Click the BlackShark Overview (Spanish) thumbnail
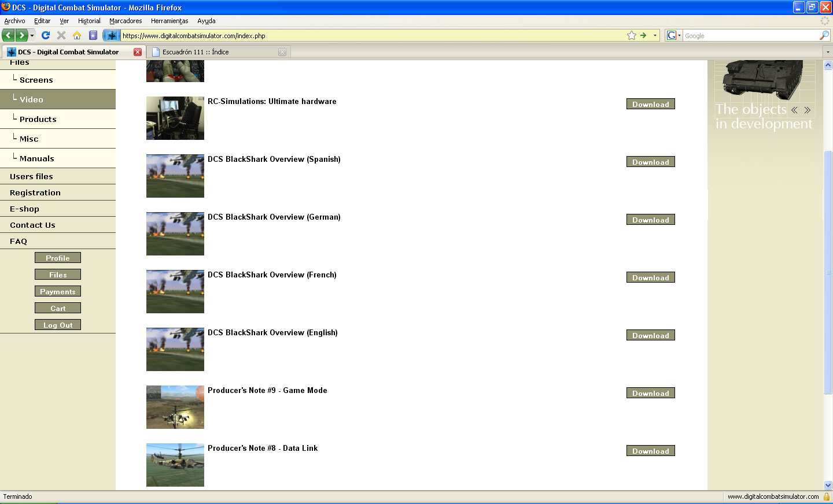Image resolution: width=833 pixels, height=504 pixels. click(175, 176)
